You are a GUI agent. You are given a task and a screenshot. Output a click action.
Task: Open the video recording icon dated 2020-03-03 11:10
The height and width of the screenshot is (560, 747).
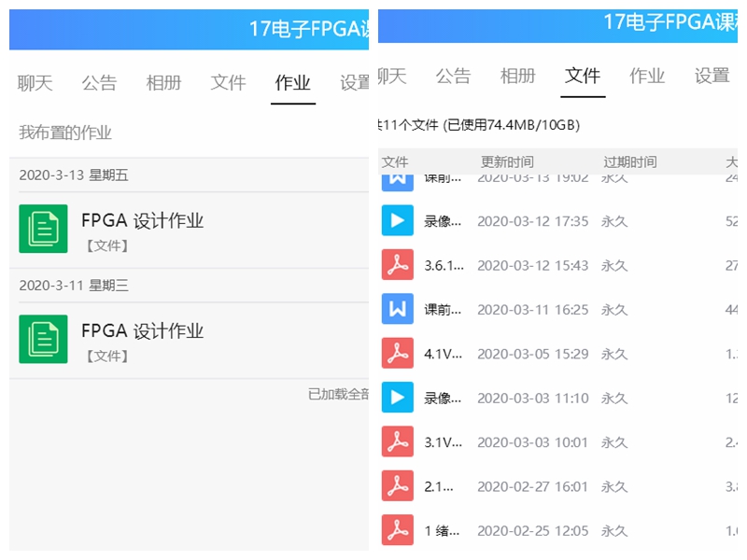397,398
